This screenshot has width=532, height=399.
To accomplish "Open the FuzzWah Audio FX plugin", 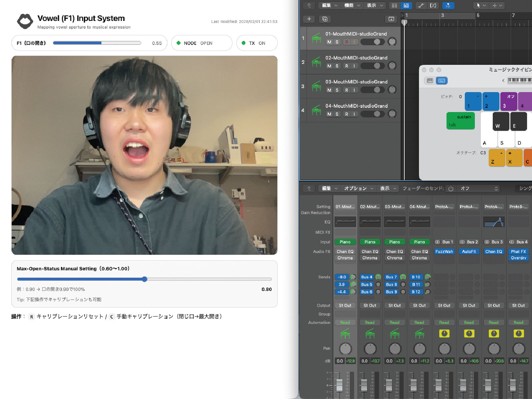I will [444, 252].
